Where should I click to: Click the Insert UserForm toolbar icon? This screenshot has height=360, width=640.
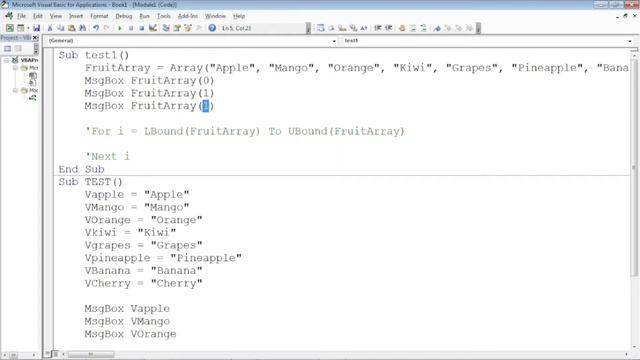click(20, 28)
